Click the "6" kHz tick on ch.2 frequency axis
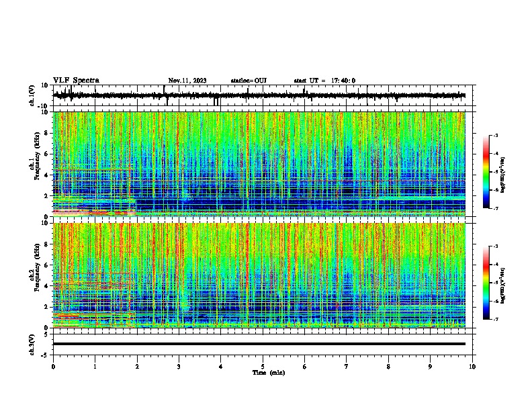This screenshot has width=532, height=411. 46,265
